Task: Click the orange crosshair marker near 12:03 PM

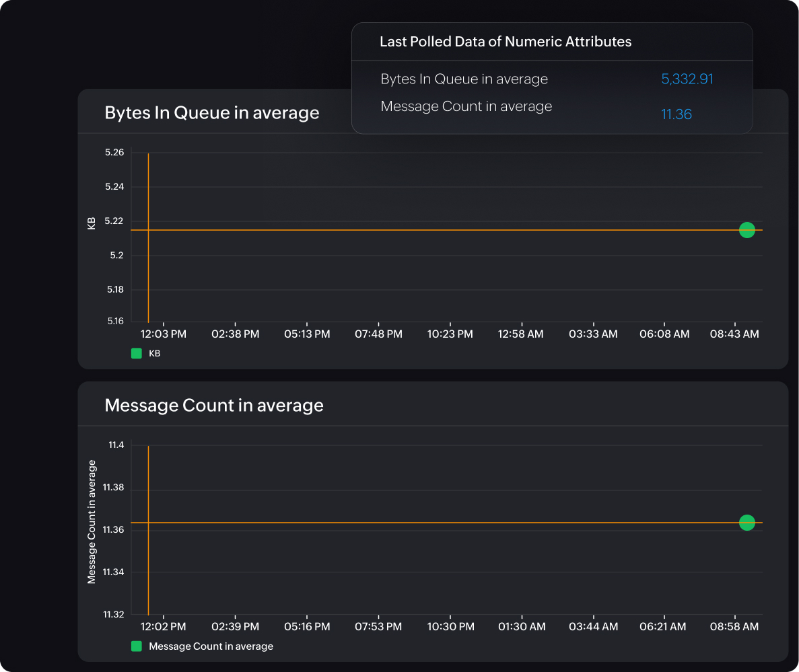Action: click(x=147, y=230)
